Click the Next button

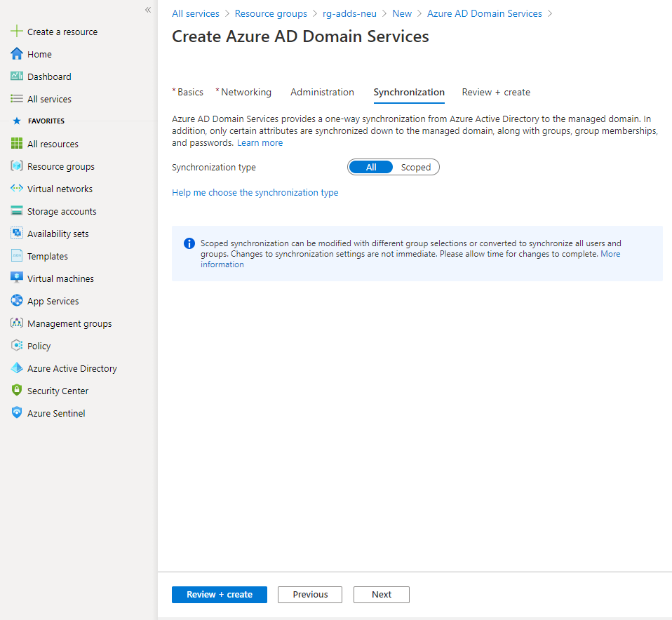381,594
